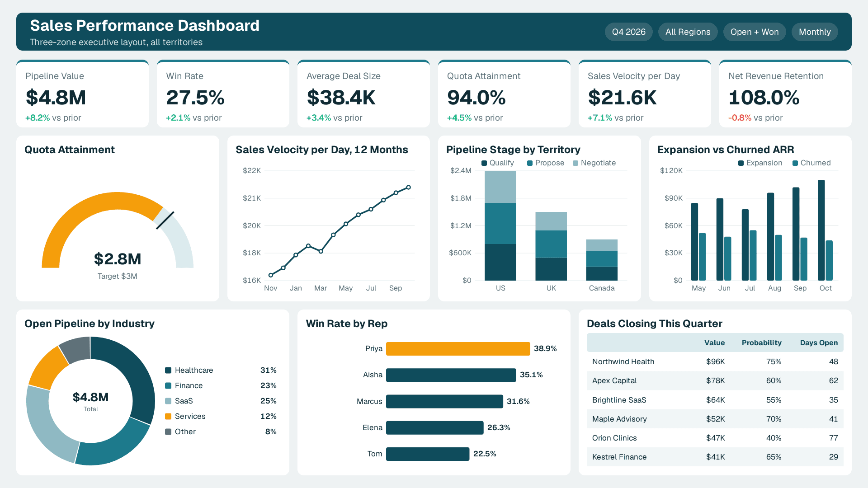This screenshot has height=488, width=868.
Task: Click the Finance legend row
Action: coord(221,386)
